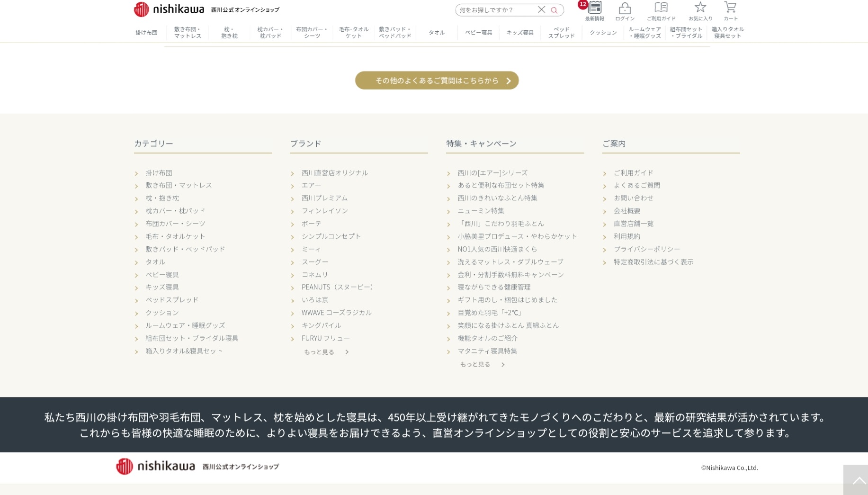Click the favorites star icon

pos(700,8)
